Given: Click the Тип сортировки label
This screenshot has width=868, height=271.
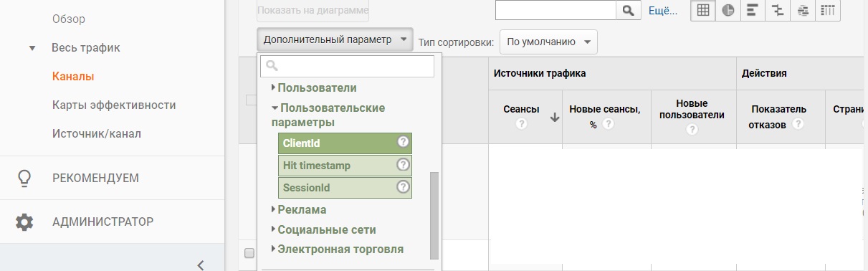Looking at the screenshot, I should [x=456, y=42].
